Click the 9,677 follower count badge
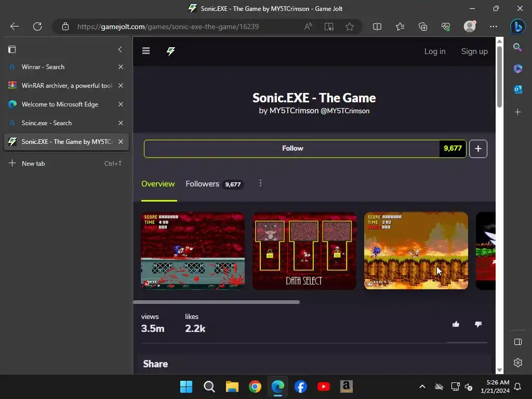The height and width of the screenshot is (399, 532). (453, 149)
